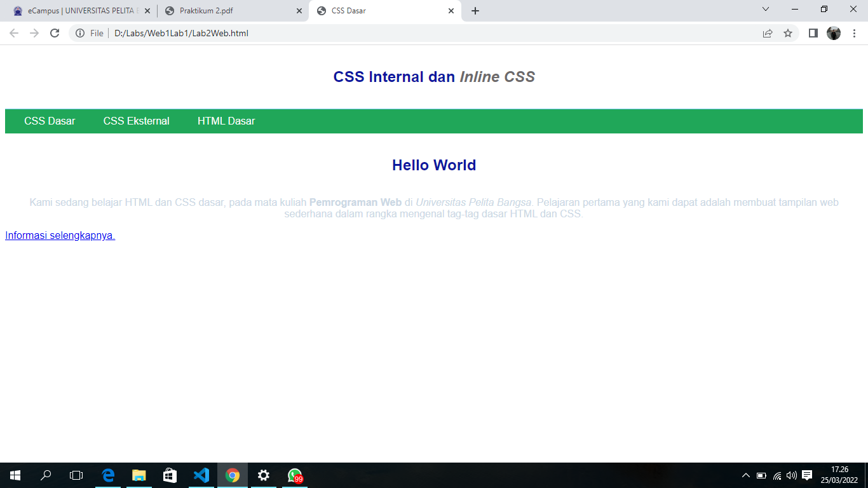Launch Visual Studio Code from the taskbar
868x488 pixels.
click(201, 475)
